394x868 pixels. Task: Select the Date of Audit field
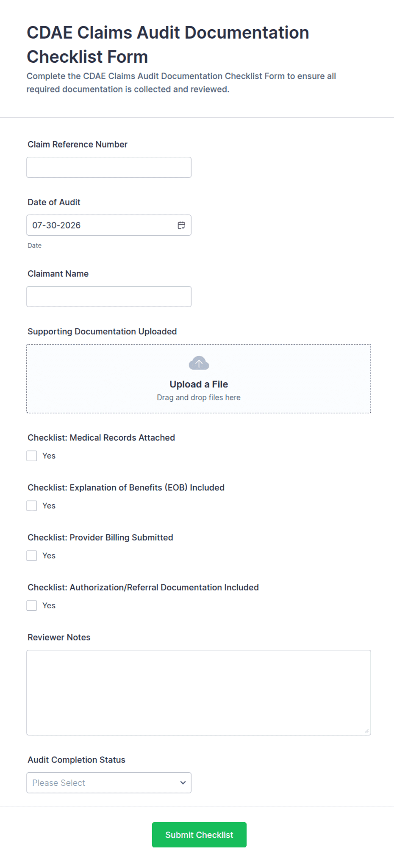(109, 225)
